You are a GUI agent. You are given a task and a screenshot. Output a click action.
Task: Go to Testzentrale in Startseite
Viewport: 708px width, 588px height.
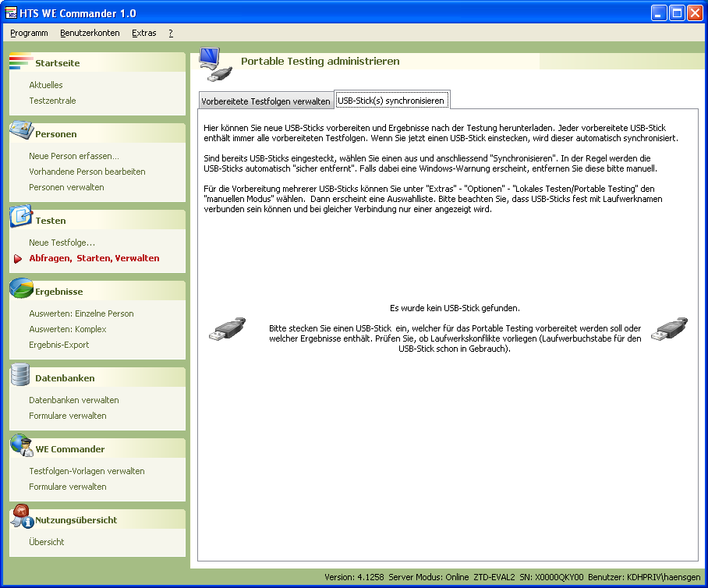coord(52,101)
